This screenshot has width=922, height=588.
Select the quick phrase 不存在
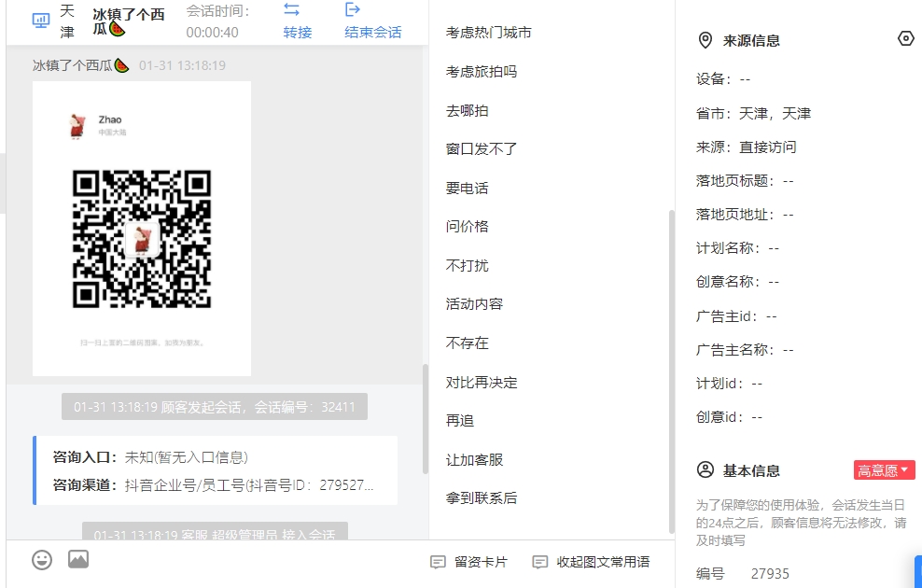(467, 343)
